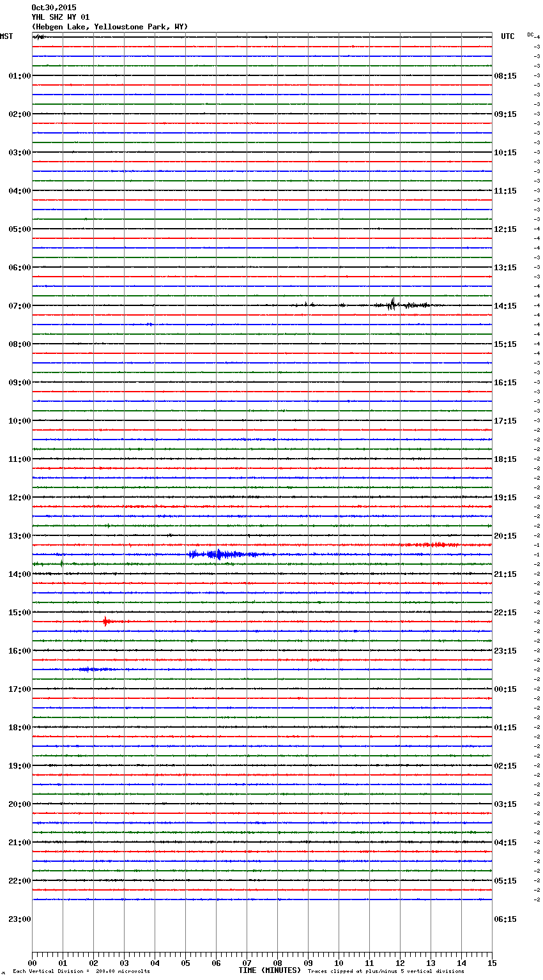Click the 09:15 UTC time label

point(505,114)
